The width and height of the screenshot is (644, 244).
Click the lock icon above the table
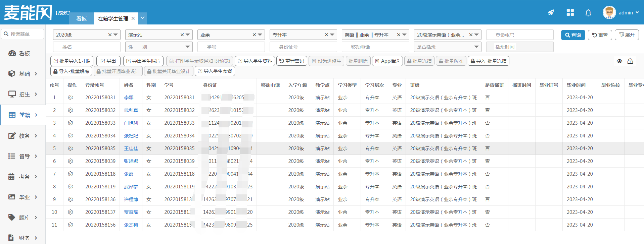pos(630,61)
